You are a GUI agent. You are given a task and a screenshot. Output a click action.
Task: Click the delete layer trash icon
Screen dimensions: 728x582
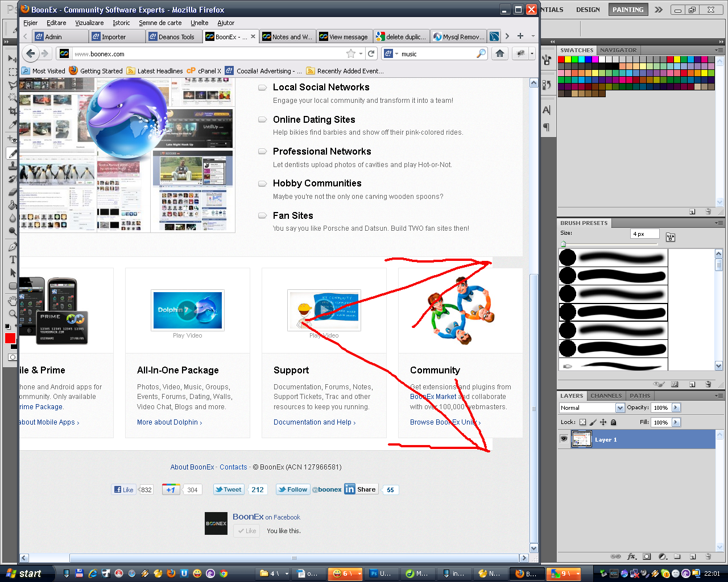coord(708,556)
